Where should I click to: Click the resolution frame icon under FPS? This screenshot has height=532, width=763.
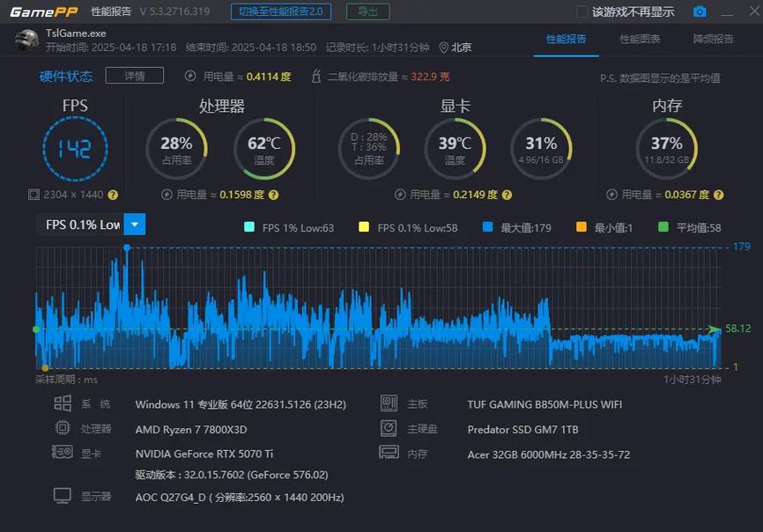pos(33,195)
